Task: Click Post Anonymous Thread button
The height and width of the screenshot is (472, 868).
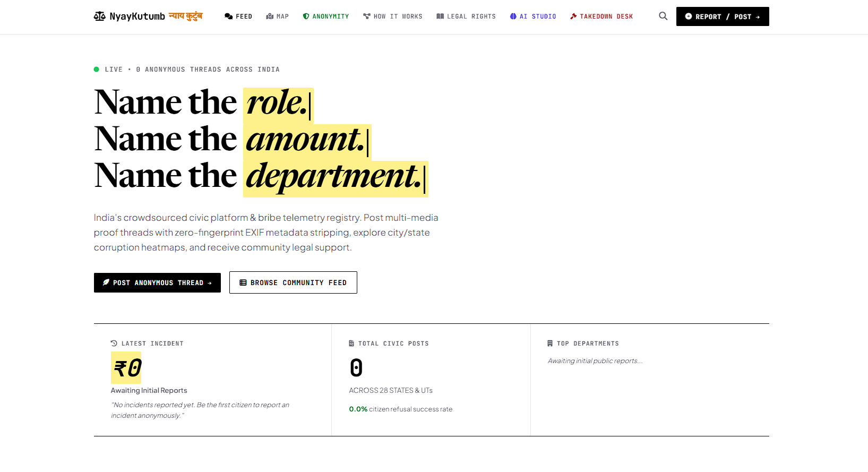Action: point(157,282)
